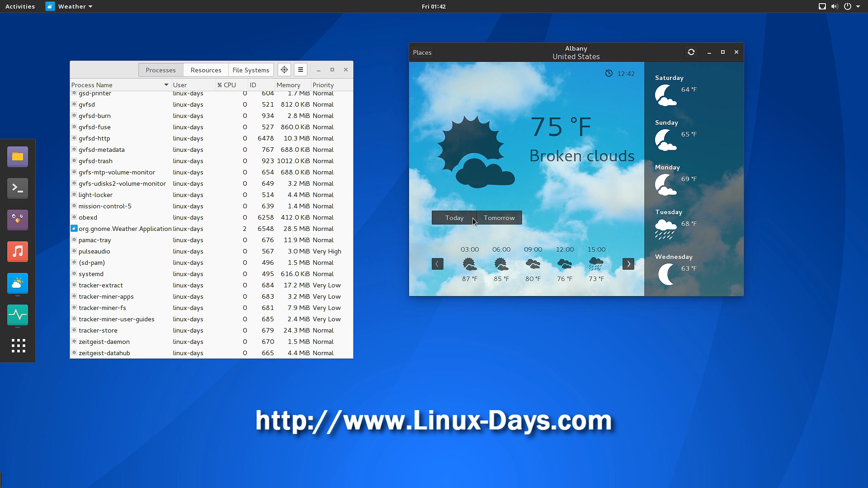This screenshot has width=868, height=488.
Task: Go to previous hourly forecast page
Action: 437,264
